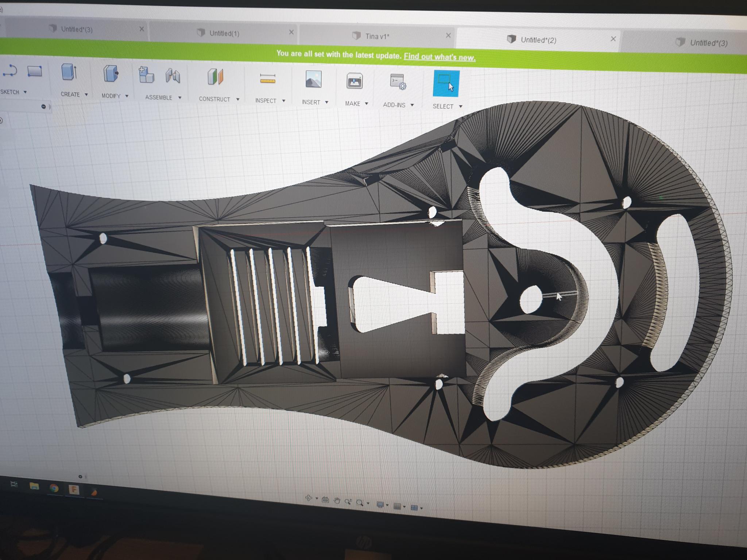This screenshot has height=560, width=747.
Task: Click the Viewports layout icon
Action: pos(414,507)
